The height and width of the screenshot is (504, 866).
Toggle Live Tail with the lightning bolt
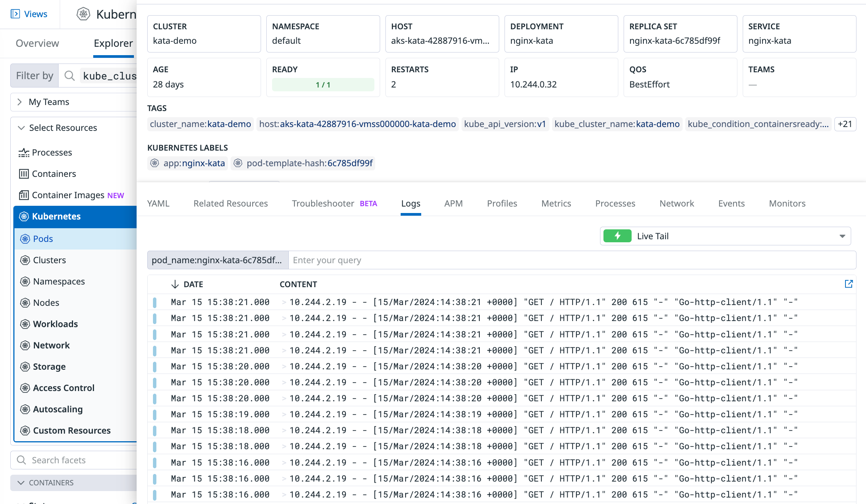click(x=617, y=236)
